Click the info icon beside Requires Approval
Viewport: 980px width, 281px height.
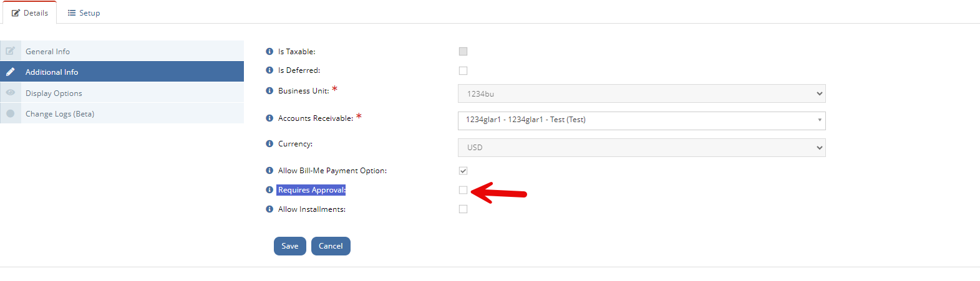pos(269,190)
